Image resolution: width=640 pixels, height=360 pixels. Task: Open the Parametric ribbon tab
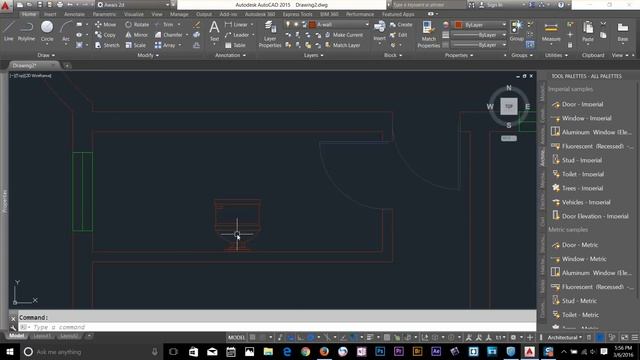pos(104,14)
